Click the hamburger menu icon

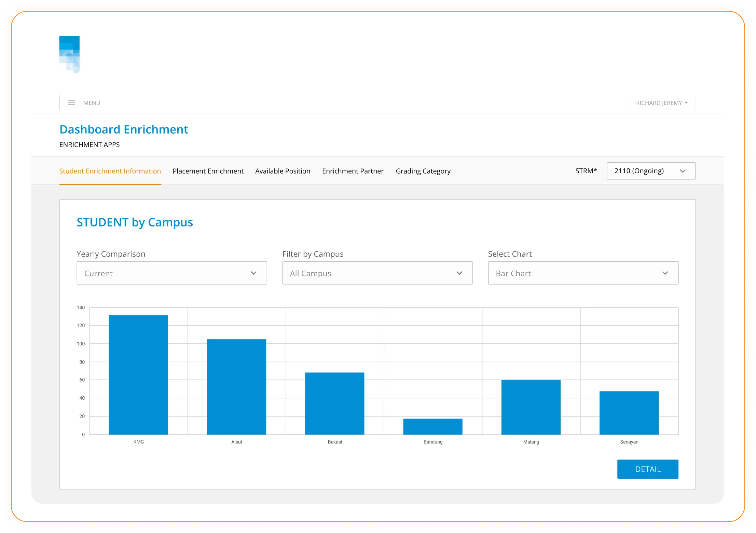point(71,103)
